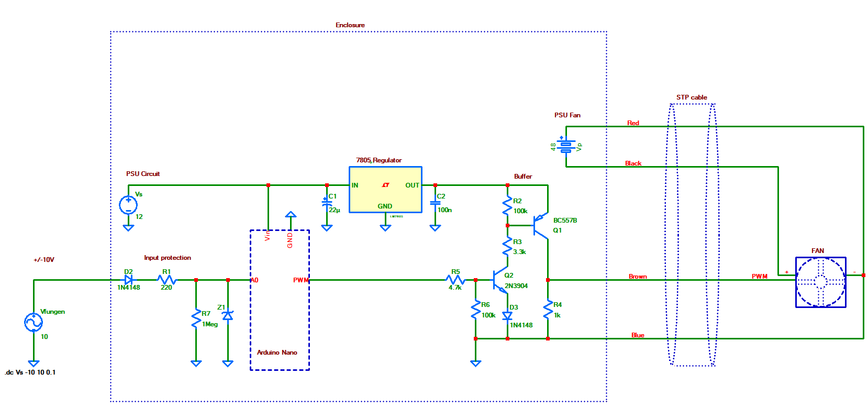Click the Black wire label
The width and height of the screenshot is (868, 407).
coord(633,163)
